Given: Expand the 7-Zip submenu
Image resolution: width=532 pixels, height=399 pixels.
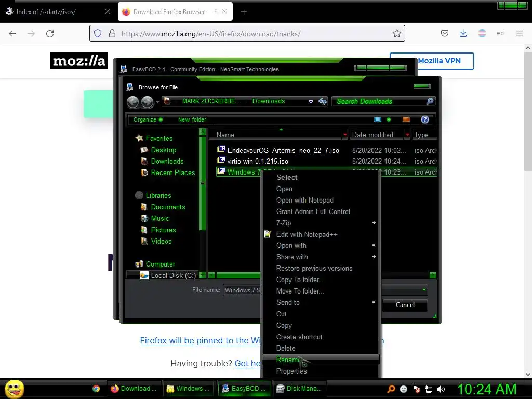Looking at the screenshot, I should (320, 223).
